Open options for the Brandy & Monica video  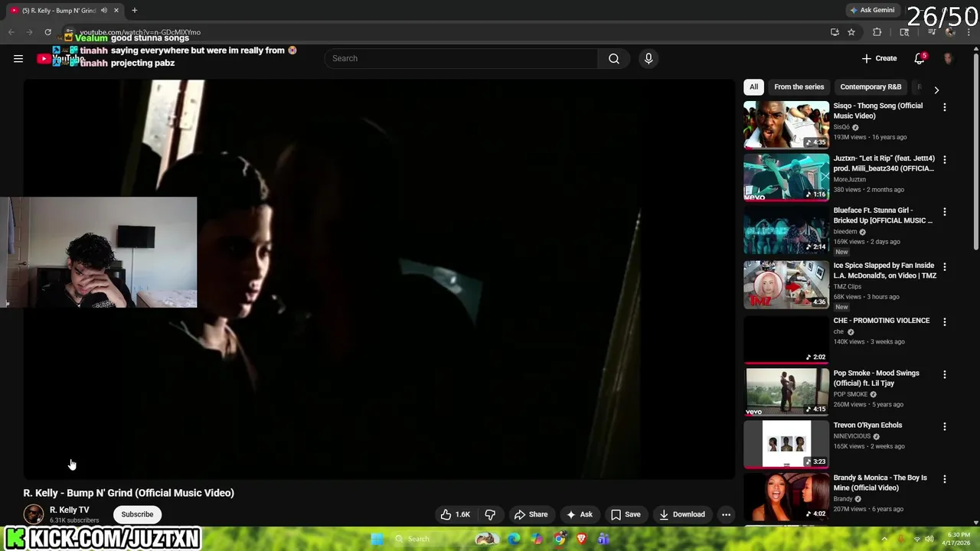[x=944, y=479]
